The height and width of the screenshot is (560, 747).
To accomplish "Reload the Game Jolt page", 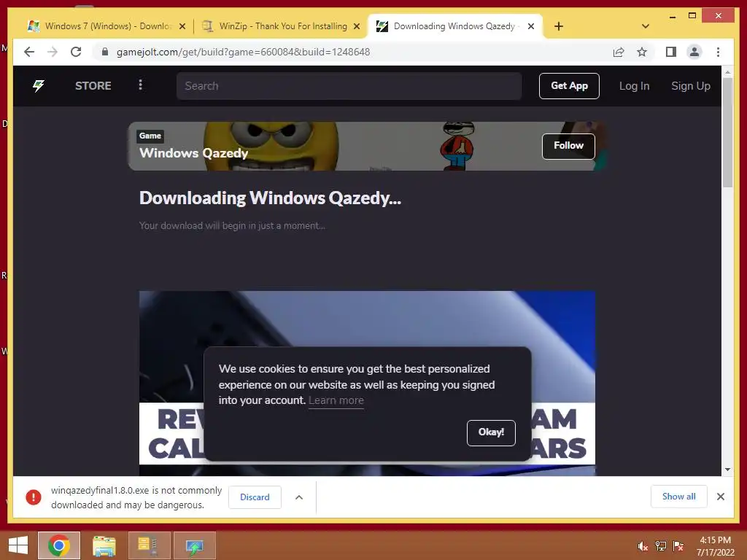I will pyautogui.click(x=76, y=52).
